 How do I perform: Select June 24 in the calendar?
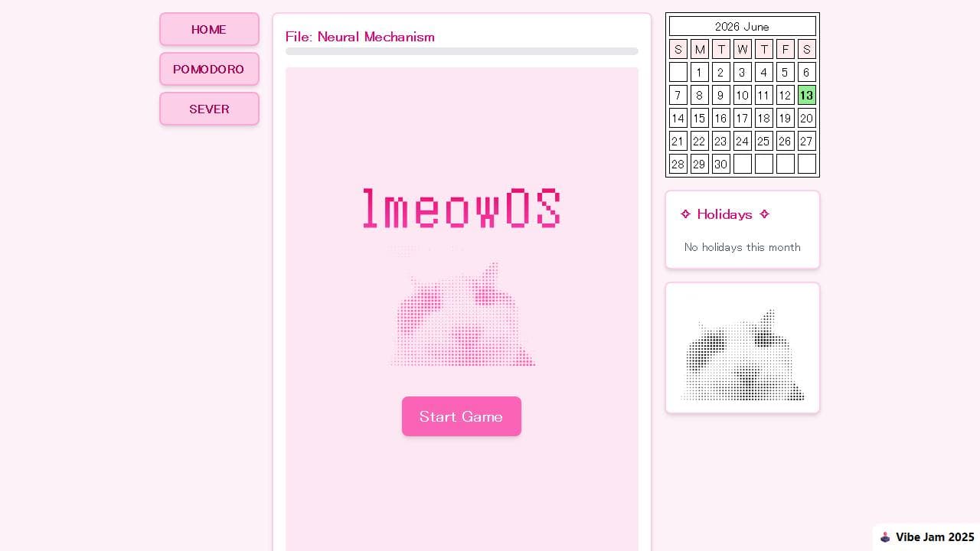[743, 141]
